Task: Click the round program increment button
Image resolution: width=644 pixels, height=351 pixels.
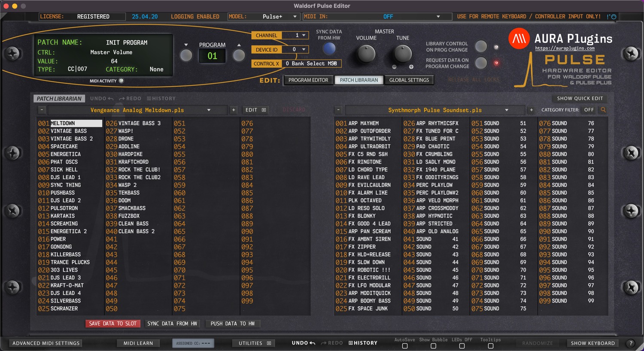Action: click(239, 55)
